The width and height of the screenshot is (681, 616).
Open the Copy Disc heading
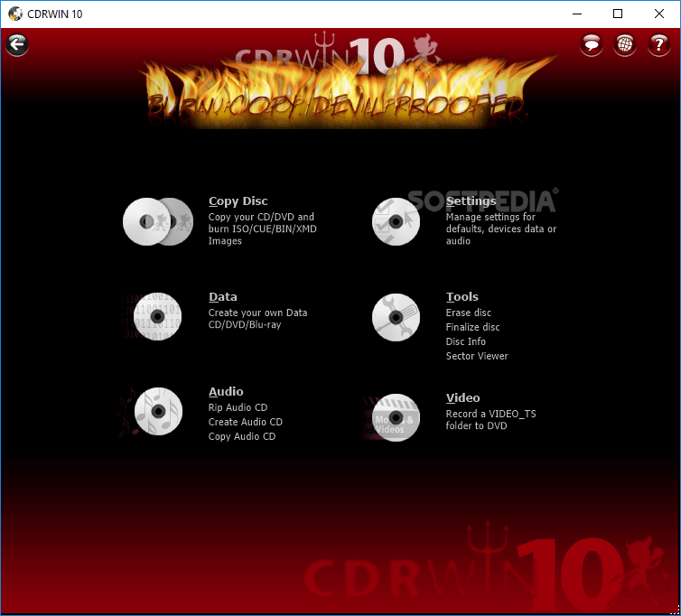(x=238, y=201)
